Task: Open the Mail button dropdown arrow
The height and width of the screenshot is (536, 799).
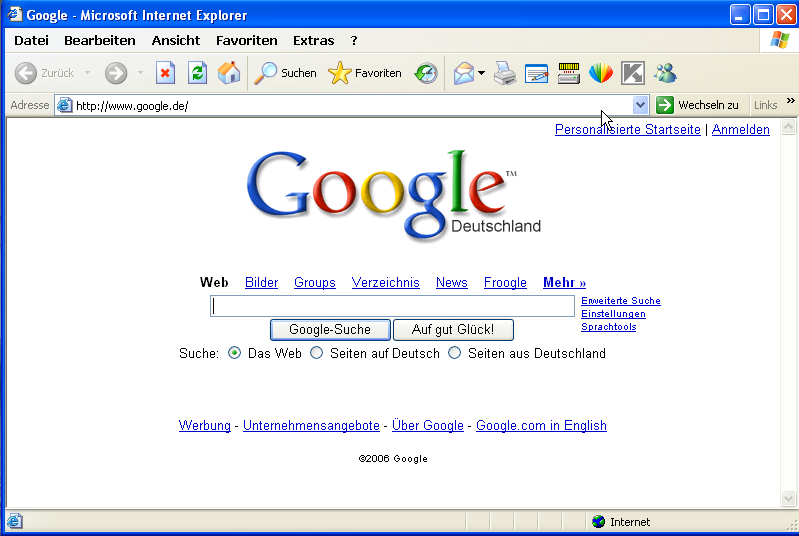Action: pos(481,73)
